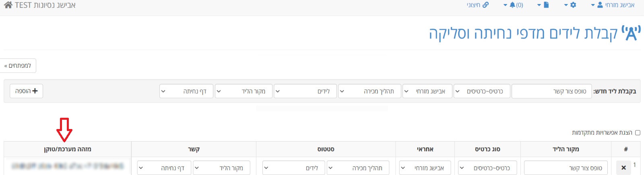Click the logo beside the page title

click(631, 33)
